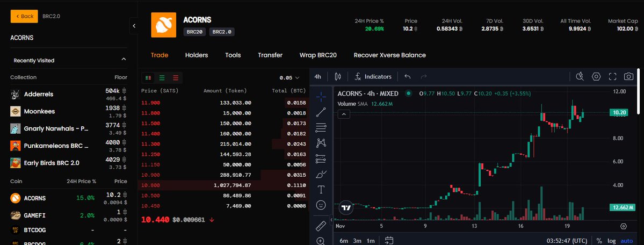The height and width of the screenshot is (245, 644).
Task: Toggle the green market status dot
Action: point(408,93)
